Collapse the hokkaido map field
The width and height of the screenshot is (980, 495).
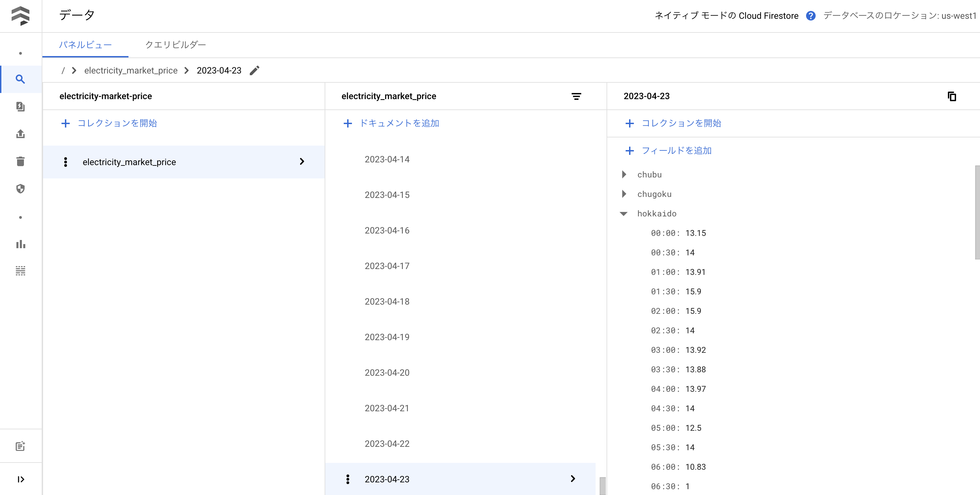click(x=624, y=213)
